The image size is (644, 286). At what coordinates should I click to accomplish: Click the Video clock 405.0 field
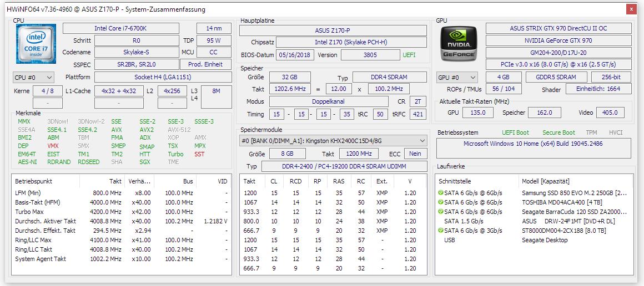tap(610, 113)
